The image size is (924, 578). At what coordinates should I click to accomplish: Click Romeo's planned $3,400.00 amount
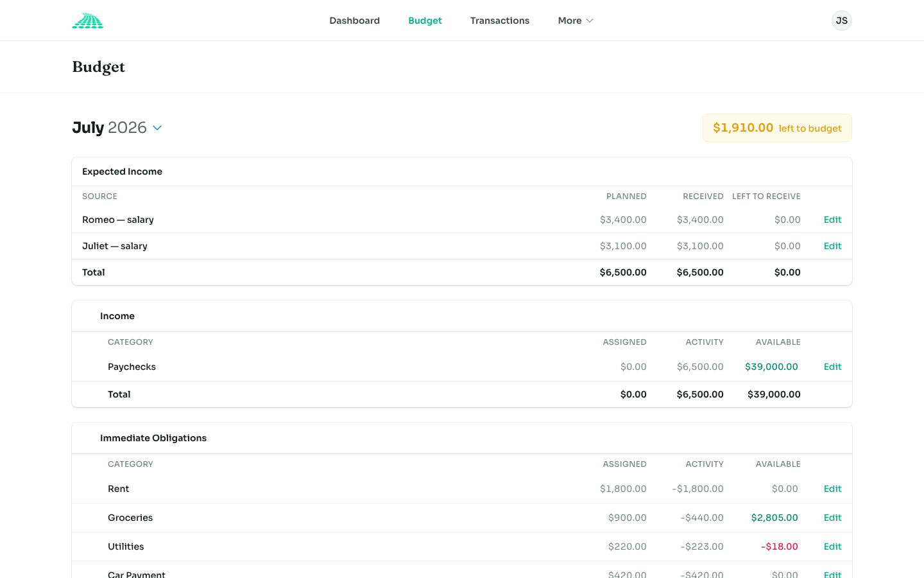pyautogui.click(x=623, y=220)
